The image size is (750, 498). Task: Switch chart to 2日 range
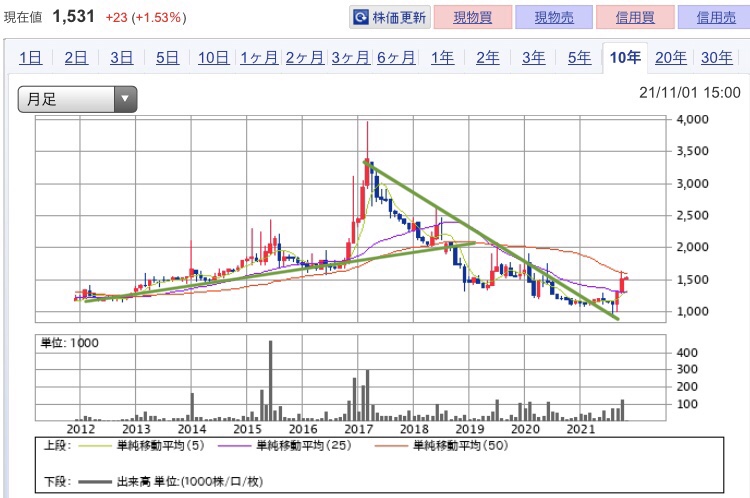pos(76,58)
